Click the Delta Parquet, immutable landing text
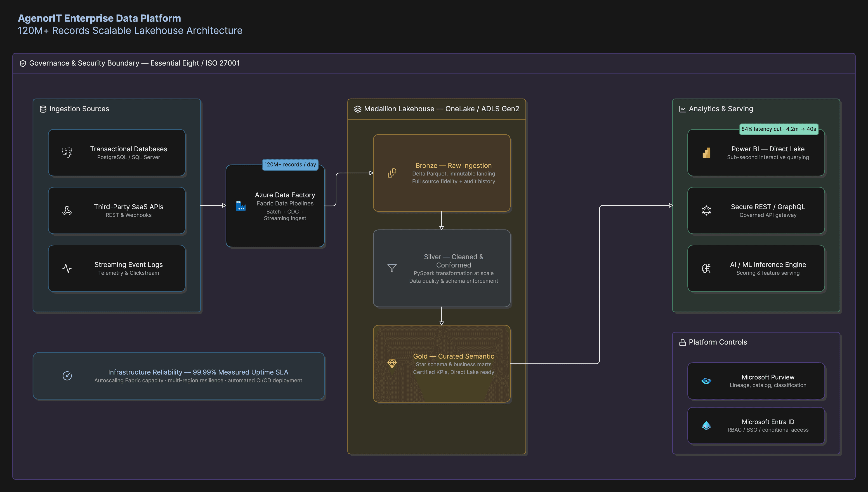Viewport: 868px width, 492px height. click(453, 174)
